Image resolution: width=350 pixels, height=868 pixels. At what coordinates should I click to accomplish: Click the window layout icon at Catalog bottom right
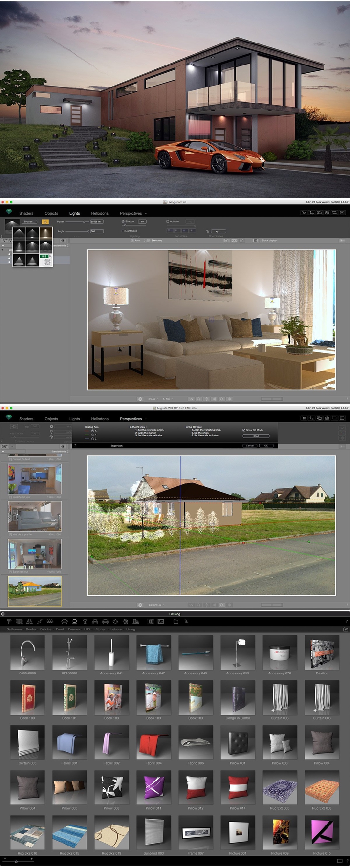pyautogui.click(x=340, y=861)
